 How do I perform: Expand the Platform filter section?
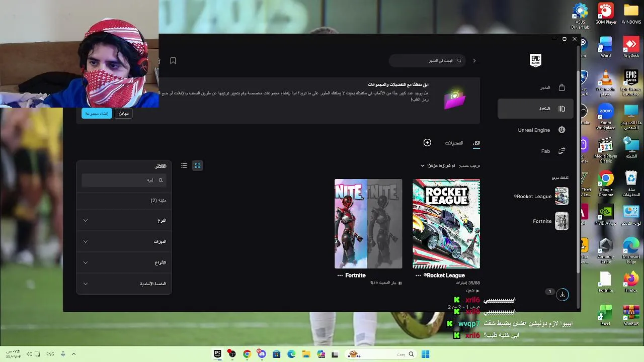coord(124,284)
